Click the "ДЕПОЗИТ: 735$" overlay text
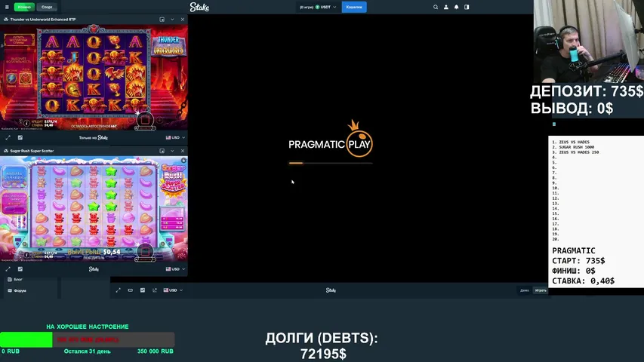The image size is (644, 362). click(x=587, y=91)
